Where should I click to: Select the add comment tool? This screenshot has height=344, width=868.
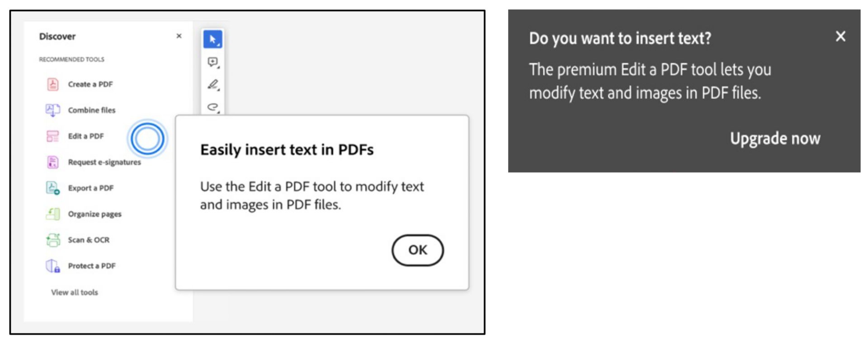[212, 62]
